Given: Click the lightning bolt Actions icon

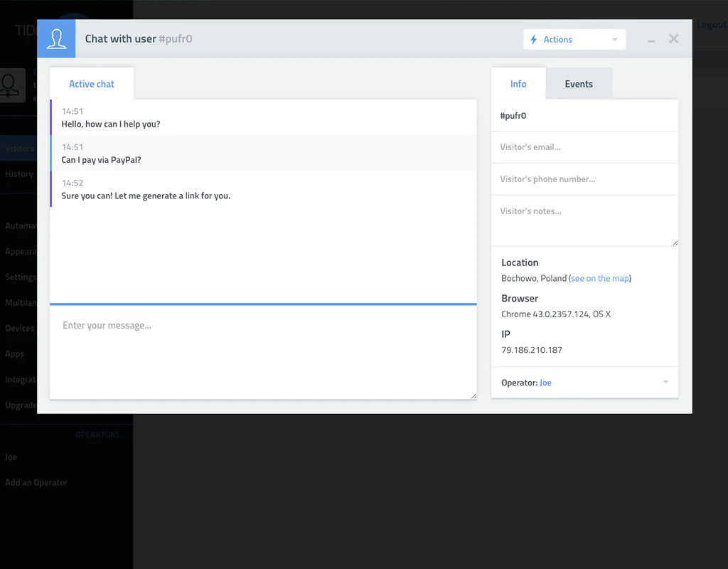Looking at the screenshot, I should click(534, 40).
